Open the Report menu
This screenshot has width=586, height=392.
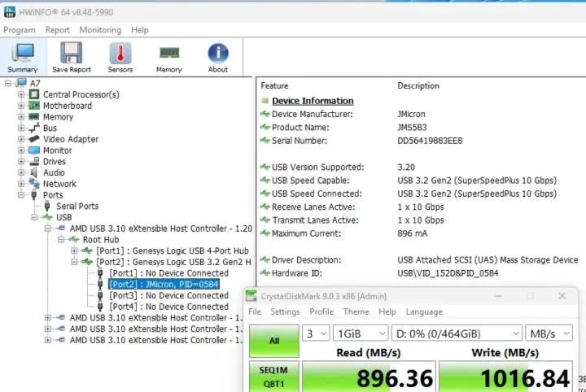point(57,30)
